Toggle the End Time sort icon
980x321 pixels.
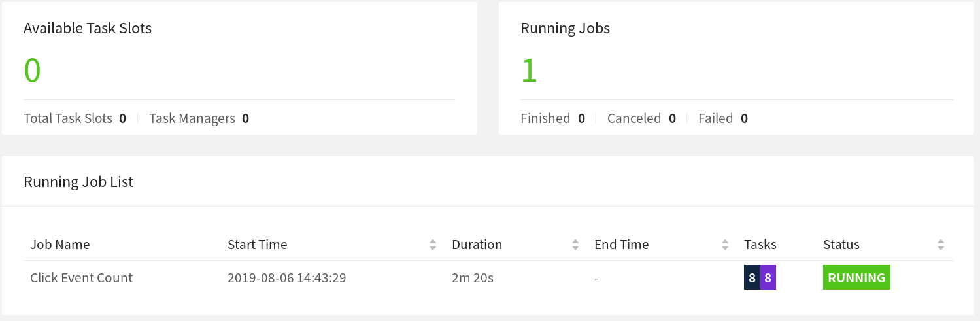[725, 245]
